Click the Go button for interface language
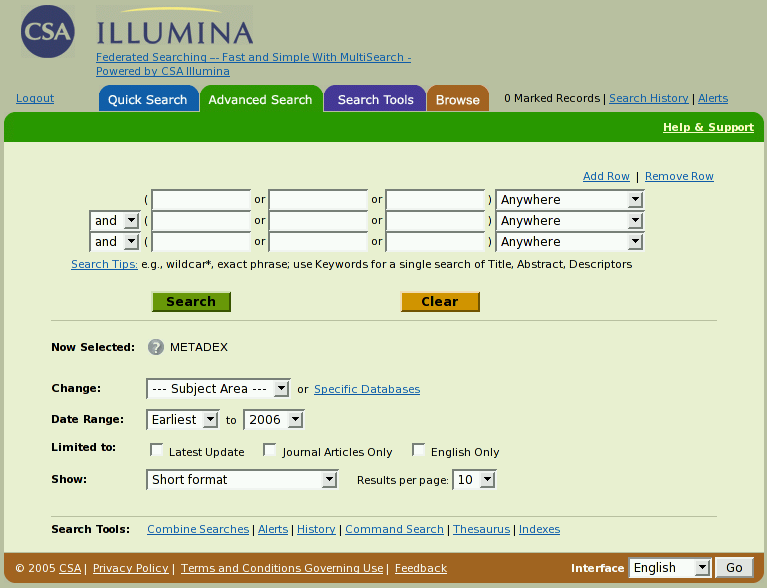Viewport: 767px width, 588px height. [x=734, y=567]
